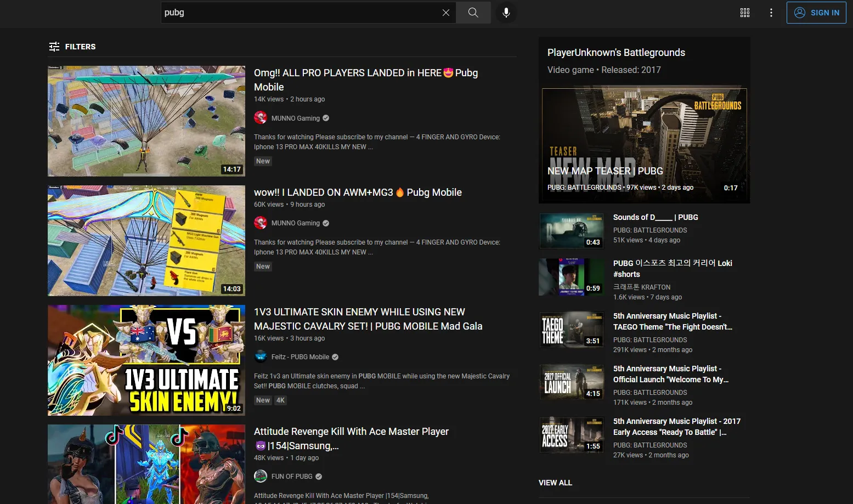
Task: Click MUNNO Gaming avatar under AWM+MG3 video
Action: tap(261, 223)
